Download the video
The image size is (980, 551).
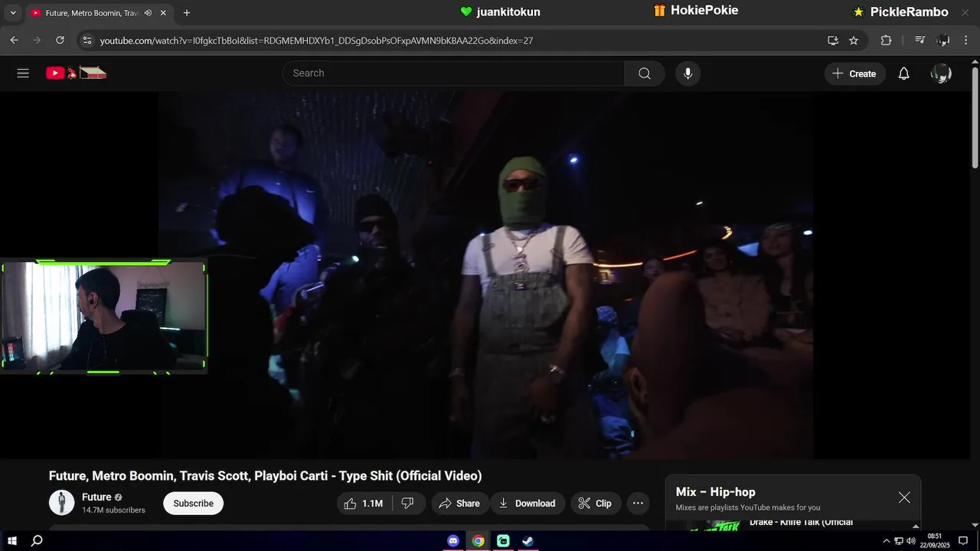pyautogui.click(x=528, y=504)
